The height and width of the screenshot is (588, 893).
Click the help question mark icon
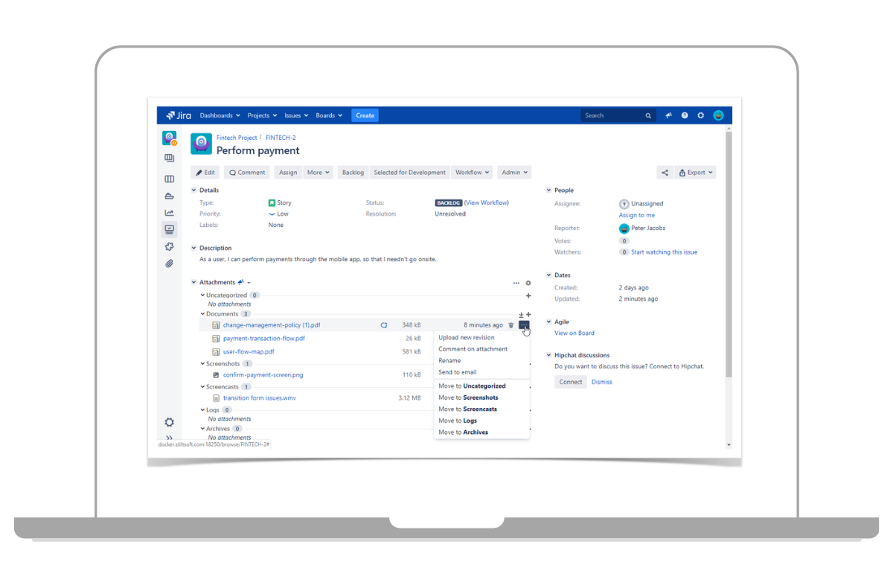tap(685, 115)
